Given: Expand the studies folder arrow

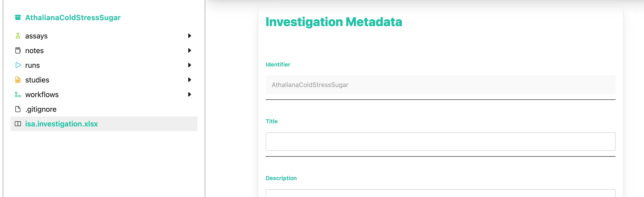Looking at the screenshot, I should (189, 80).
